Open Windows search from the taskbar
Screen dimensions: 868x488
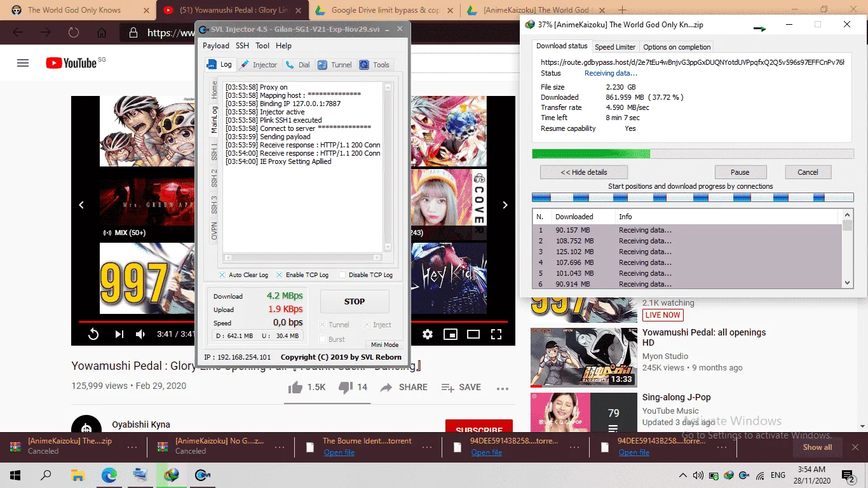(46, 475)
